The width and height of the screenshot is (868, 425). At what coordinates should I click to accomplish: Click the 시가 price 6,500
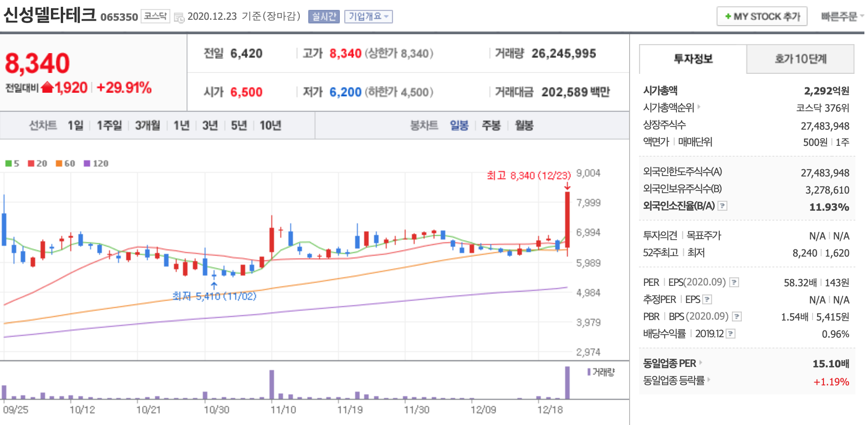pos(247,92)
